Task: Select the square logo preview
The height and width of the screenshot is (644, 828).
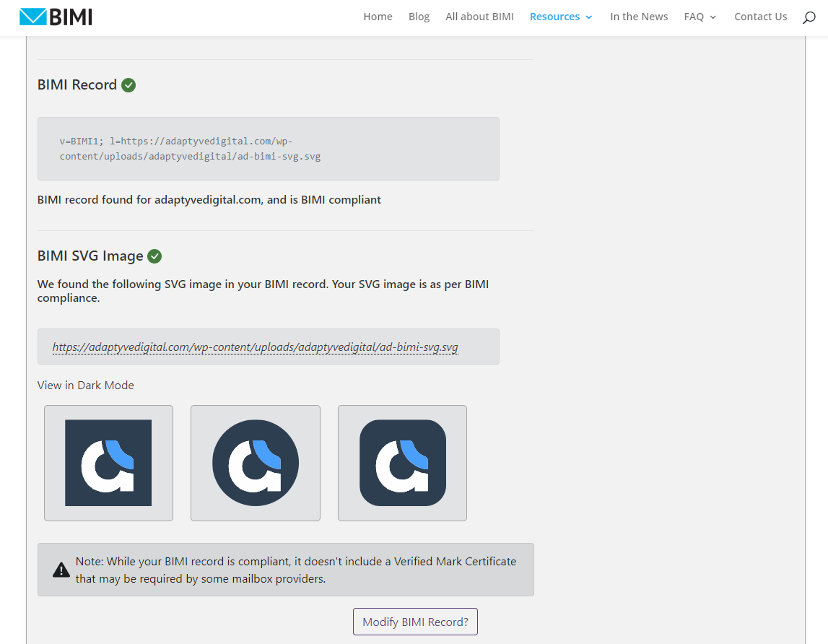Action: click(108, 463)
